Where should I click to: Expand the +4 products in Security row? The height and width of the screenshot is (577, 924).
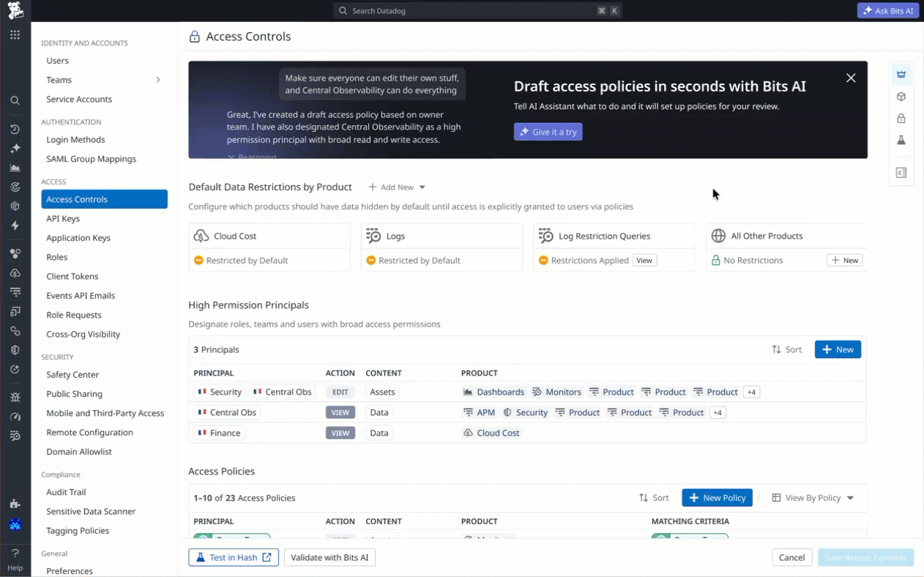(x=751, y=392)
